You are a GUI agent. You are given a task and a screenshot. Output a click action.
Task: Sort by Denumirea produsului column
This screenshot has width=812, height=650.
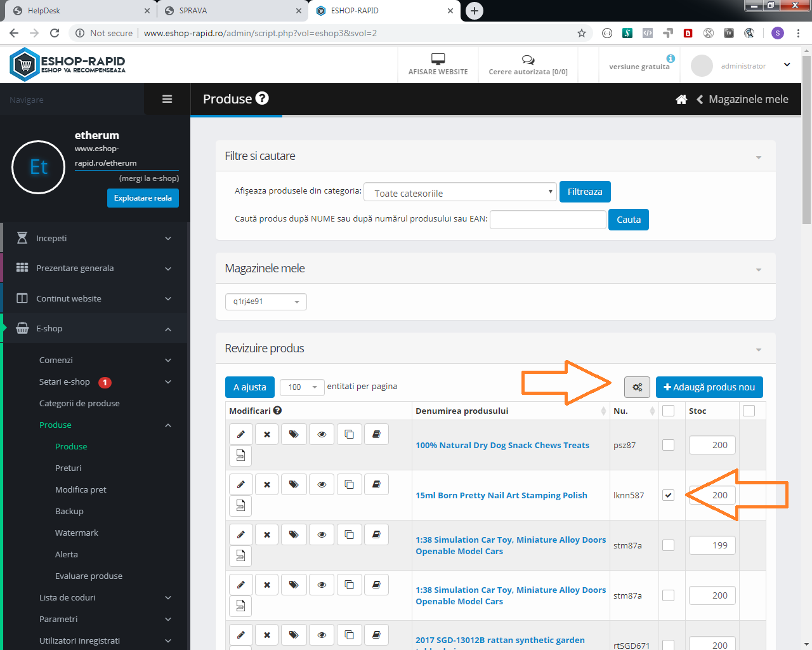[x=511, y=411]
